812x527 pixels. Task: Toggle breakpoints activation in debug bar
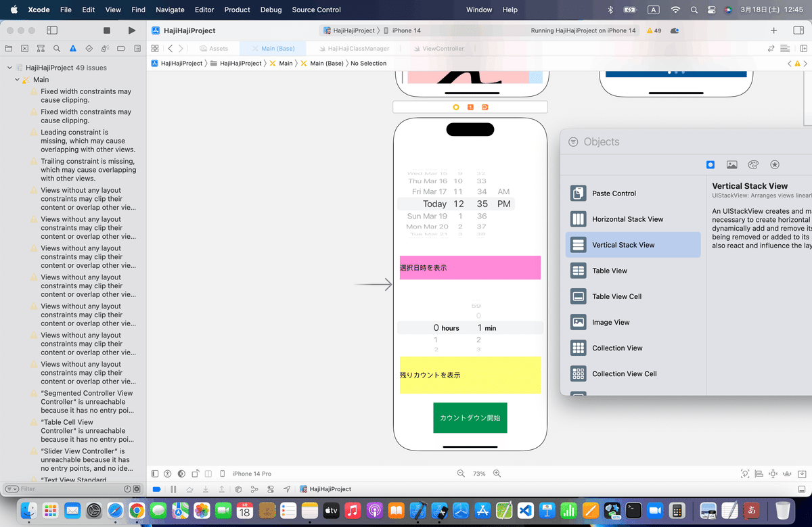(156, 488)
